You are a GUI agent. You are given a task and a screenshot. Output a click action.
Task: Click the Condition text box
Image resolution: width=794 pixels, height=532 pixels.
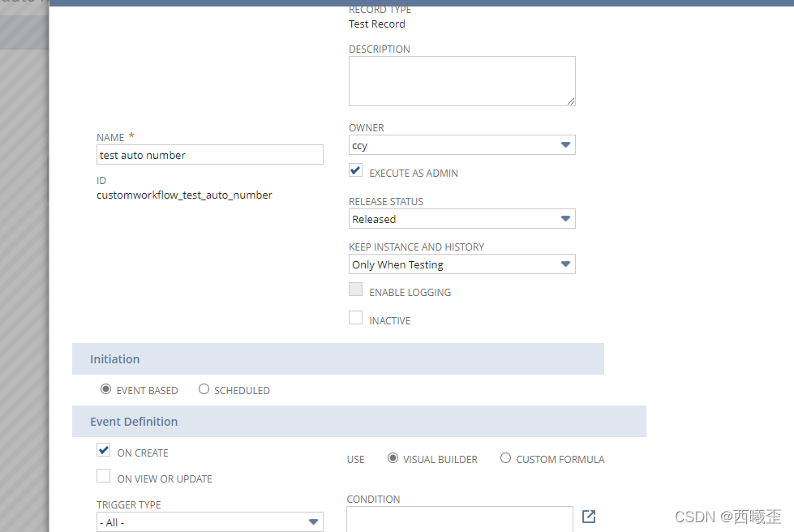[460, 519]
